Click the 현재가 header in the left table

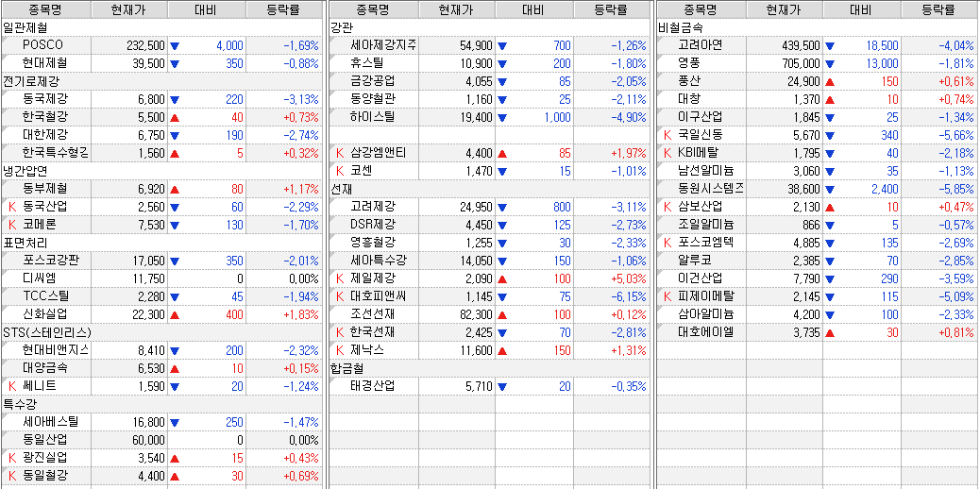[129, 9]
